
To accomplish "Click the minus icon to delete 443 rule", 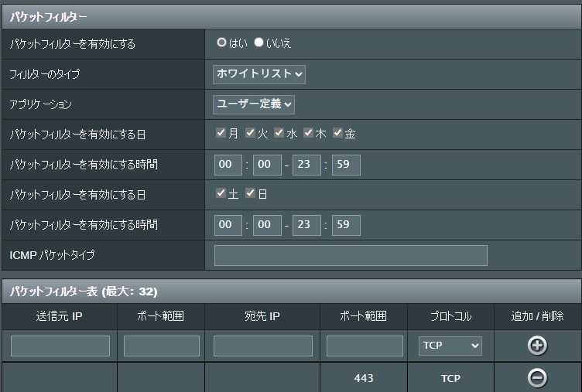I will click(537, 378).
